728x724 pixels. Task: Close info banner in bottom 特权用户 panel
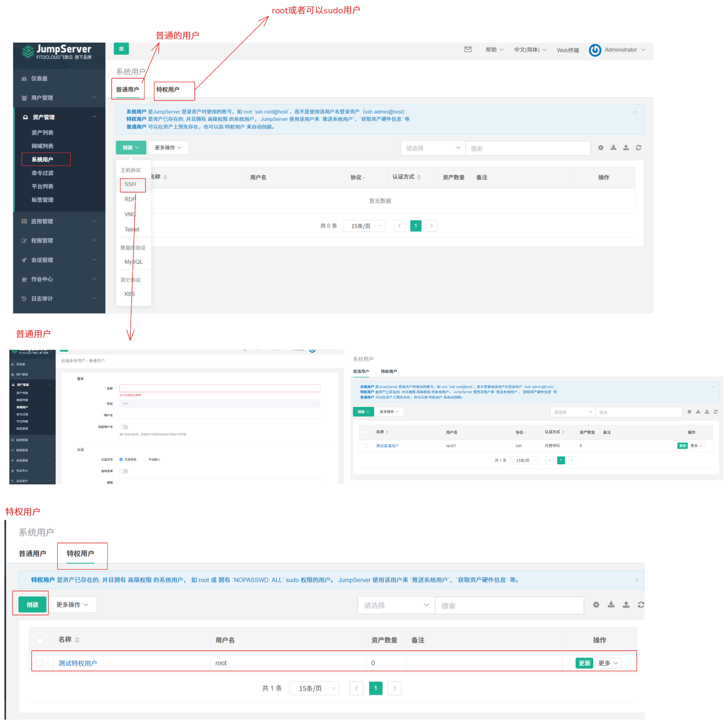pos(636,580)
